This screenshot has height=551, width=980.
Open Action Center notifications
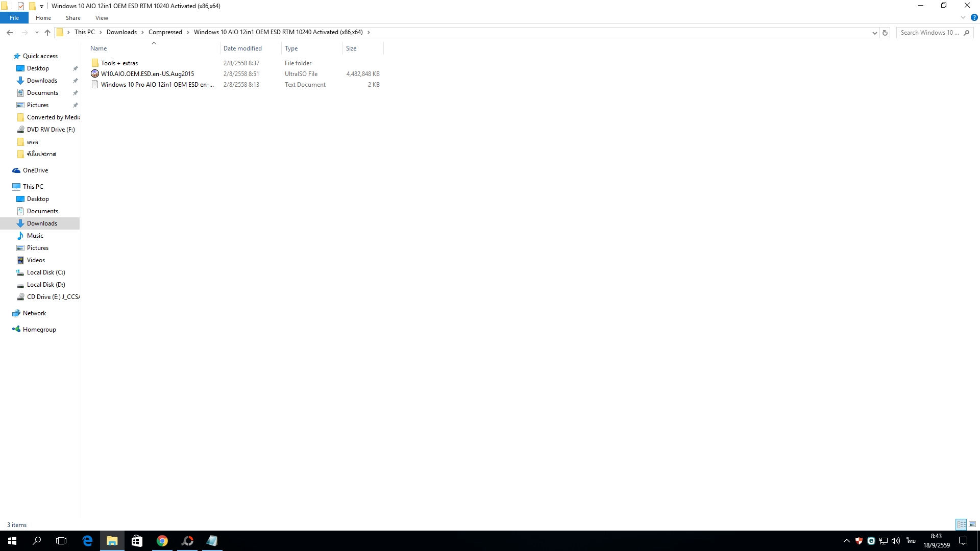pyautogui.click(x=963, y=541)
